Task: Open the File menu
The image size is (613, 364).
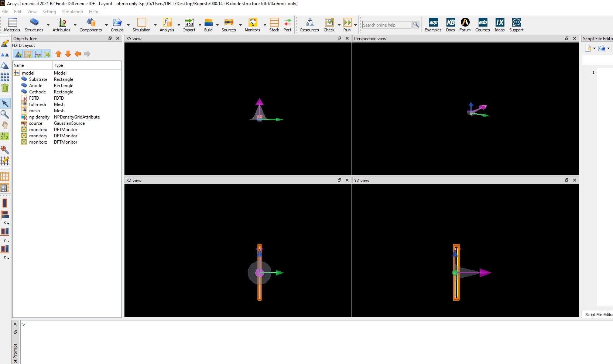Action: 5,12
